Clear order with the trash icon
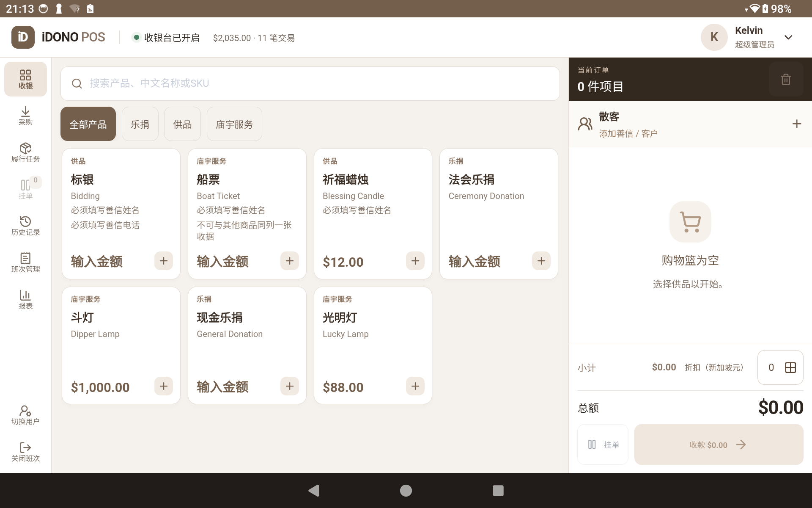The image size is (812, 508). (786, 79)
